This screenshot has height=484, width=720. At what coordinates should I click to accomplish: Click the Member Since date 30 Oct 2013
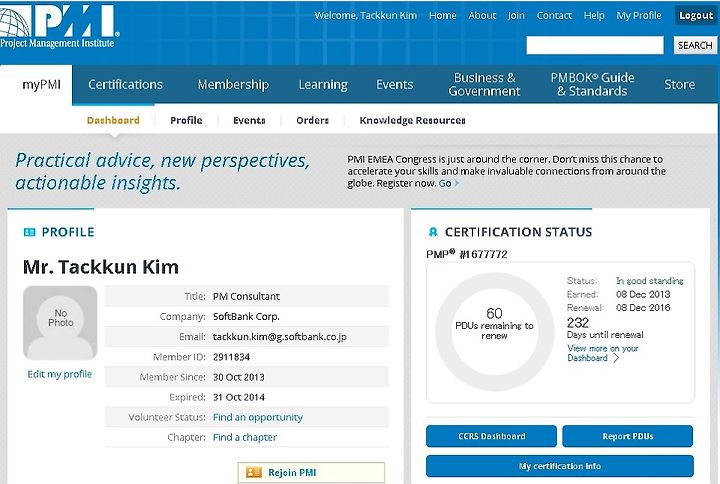coord(239,377)
